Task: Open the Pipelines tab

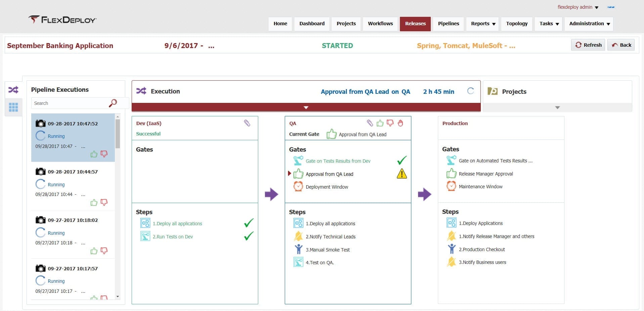Action: [x=449, y=24]
